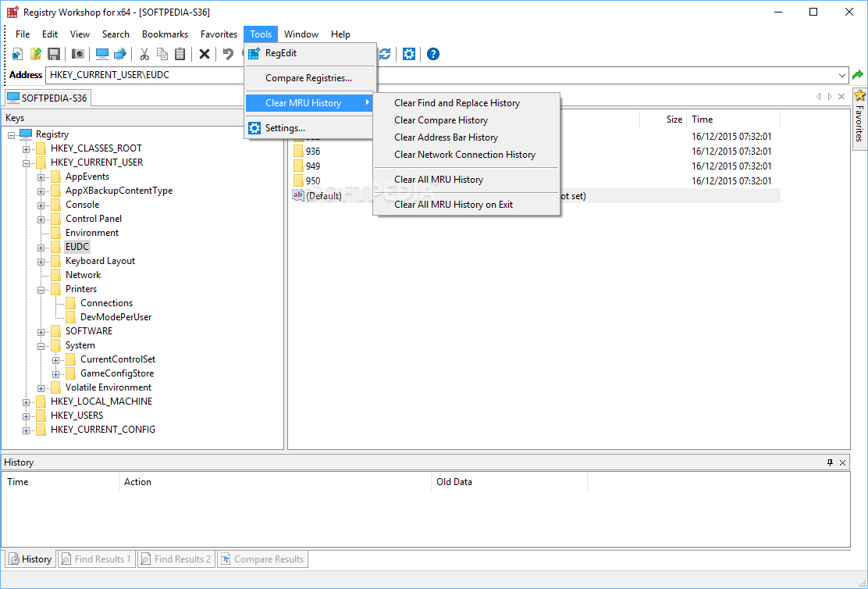Sort by the Time column header
Viewport: 868px width, 589px height.
pyautogui.click(x=733, y=120)
